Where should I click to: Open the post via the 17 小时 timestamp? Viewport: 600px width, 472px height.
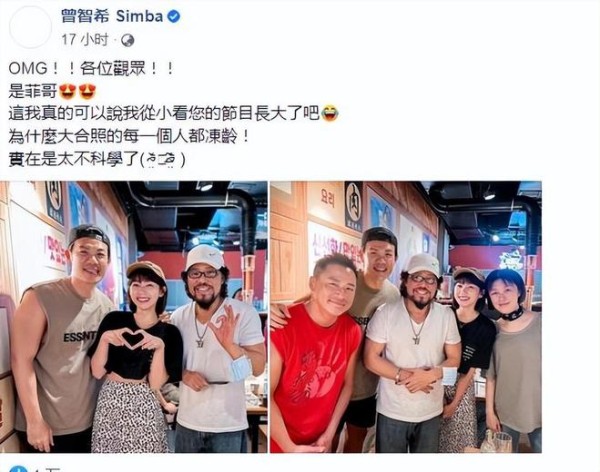coord(85,40)
